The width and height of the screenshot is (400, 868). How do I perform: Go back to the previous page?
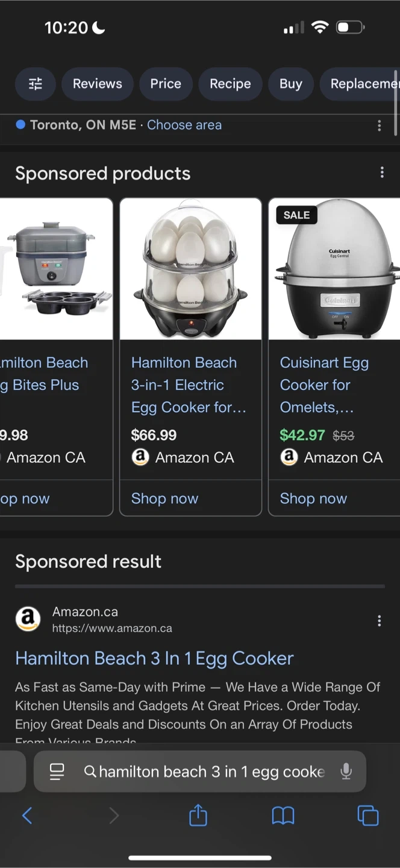coord(27,816)
